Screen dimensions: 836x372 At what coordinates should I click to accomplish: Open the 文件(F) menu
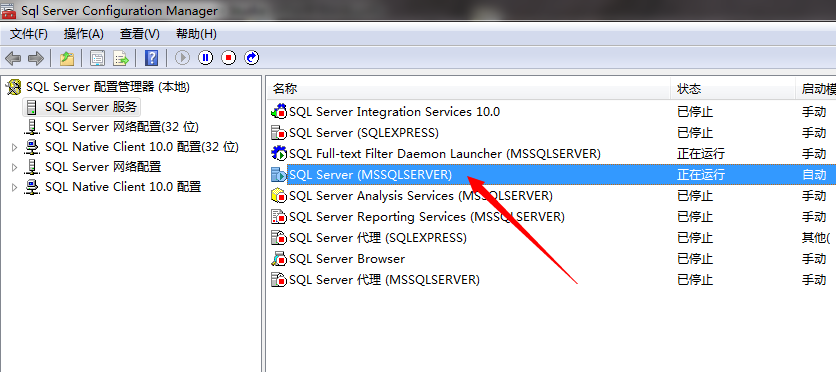29,34
